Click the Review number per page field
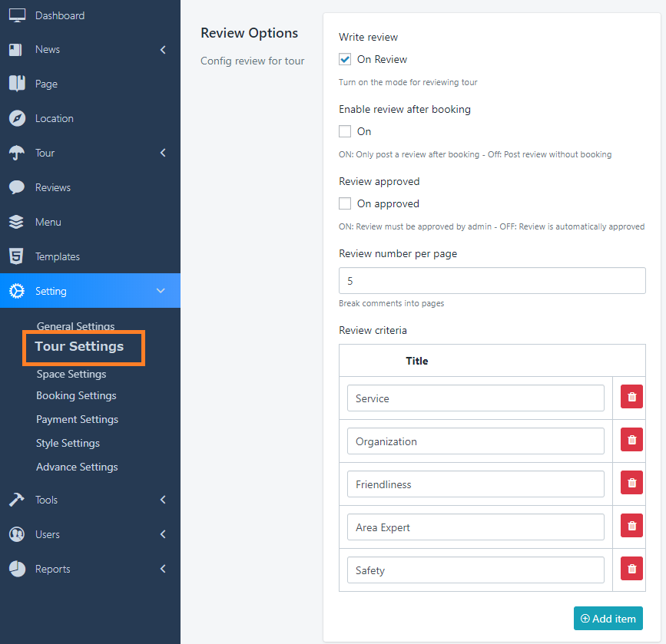 coord(492,280)
